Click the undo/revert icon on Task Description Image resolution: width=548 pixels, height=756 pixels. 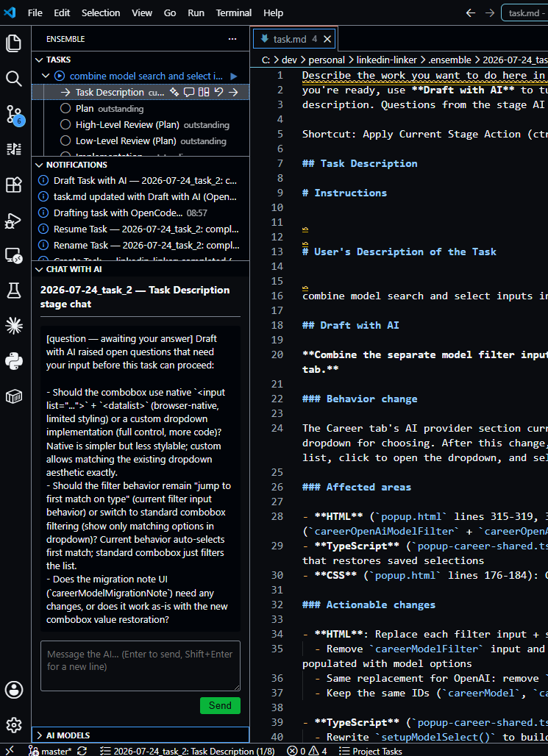point(219,92)
